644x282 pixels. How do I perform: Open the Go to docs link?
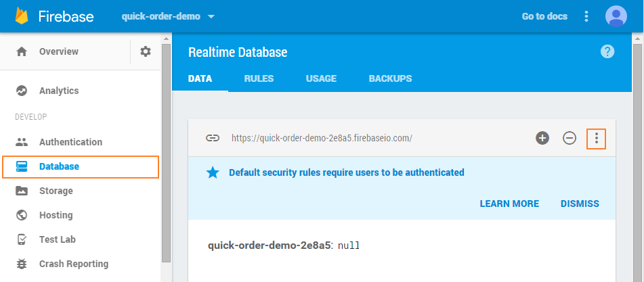544,16
